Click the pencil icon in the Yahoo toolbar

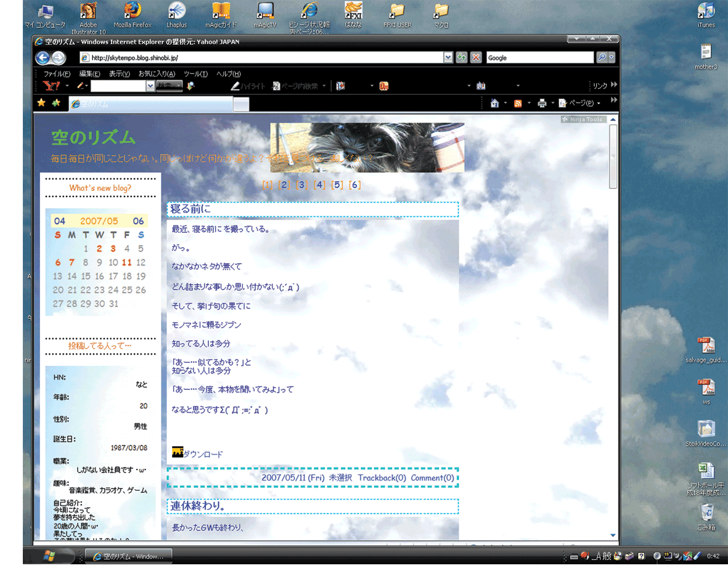point(80,86)
